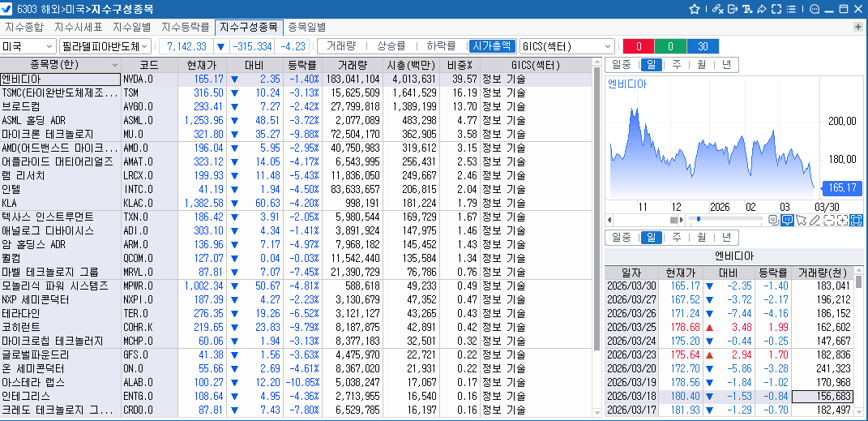Open the GICS(섹터) dropdown

tap(567, 46)
